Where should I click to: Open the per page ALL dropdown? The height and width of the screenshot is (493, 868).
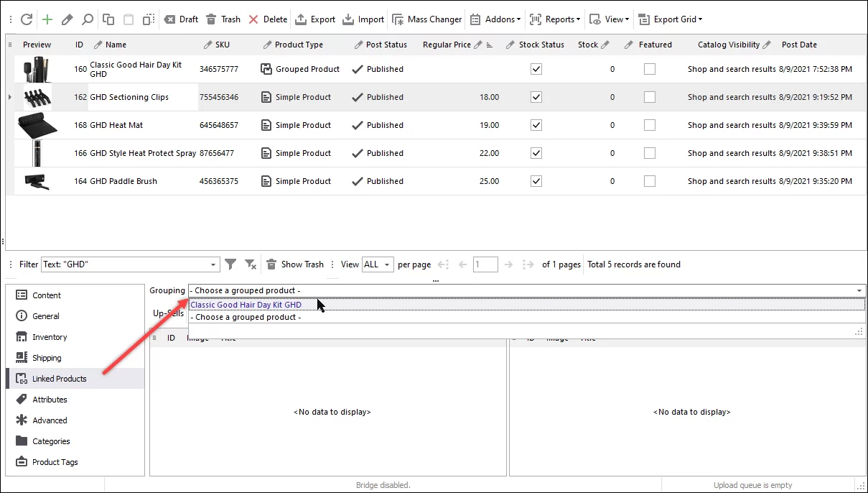(x=377, y=264)
